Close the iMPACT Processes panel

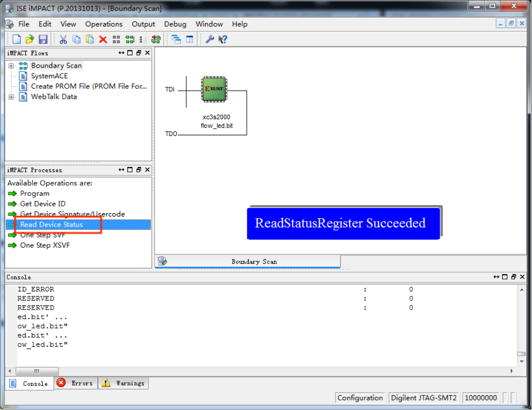coord(147,169)
